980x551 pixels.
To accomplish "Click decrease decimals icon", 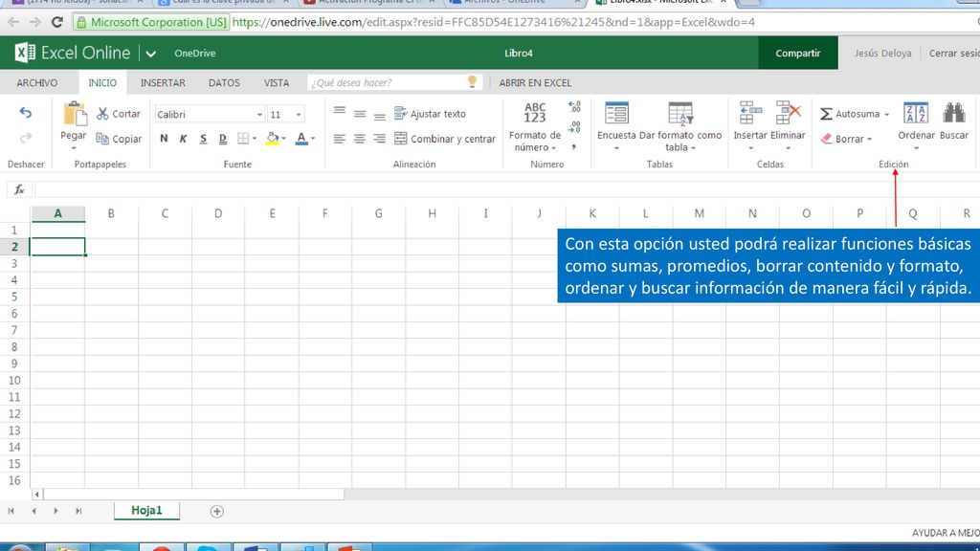I will [574, 127].
